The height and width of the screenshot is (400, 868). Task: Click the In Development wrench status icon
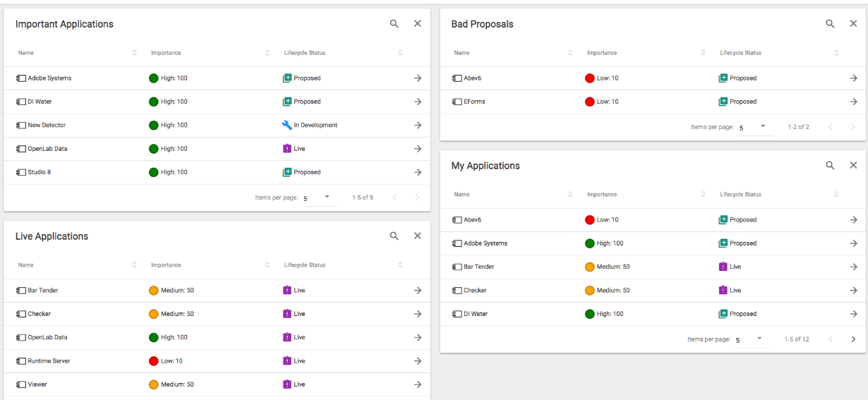click(x=287, y=126)
